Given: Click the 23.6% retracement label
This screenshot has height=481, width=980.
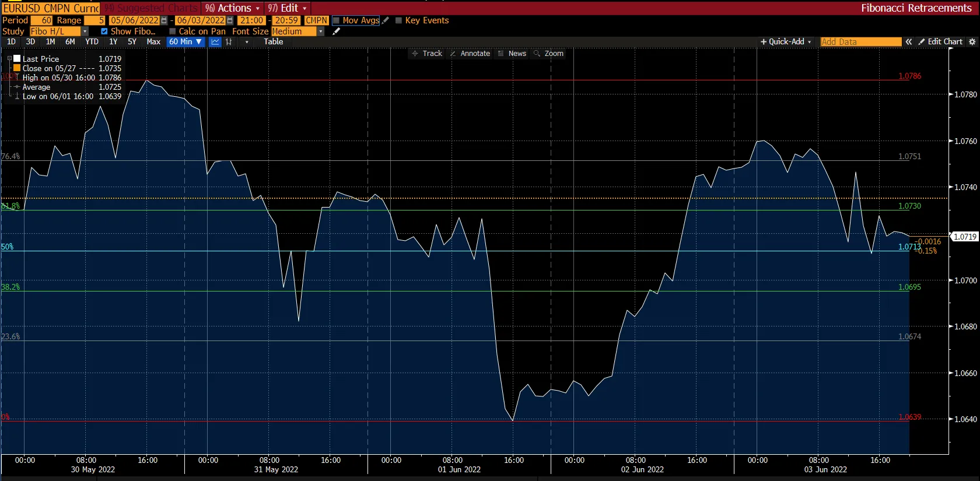Looking at the screenshot, I should tap(10, 337).
